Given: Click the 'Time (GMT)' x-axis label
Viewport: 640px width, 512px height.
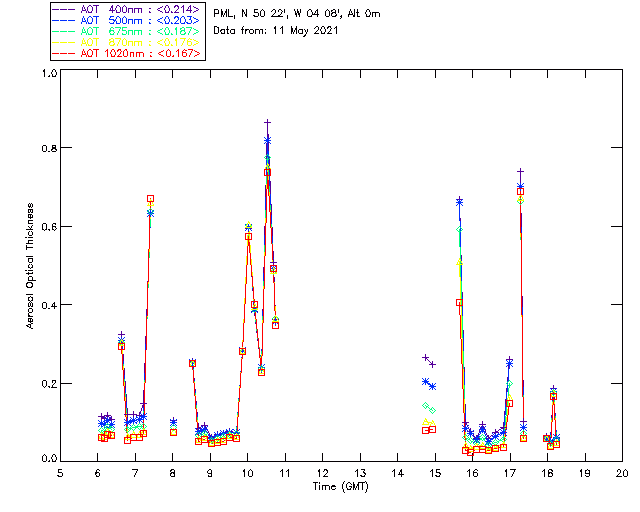Looking at the screenshot, I should tap(341, 485).
